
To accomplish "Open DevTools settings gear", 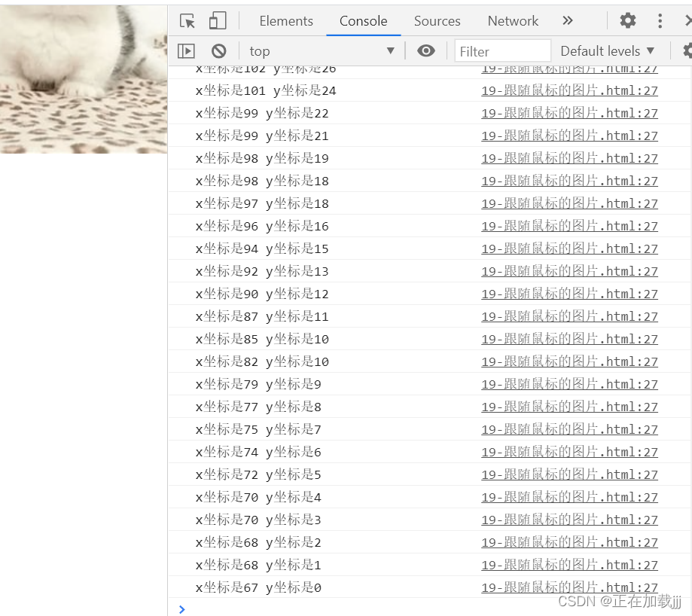I will pyautogui.click(x=627, y=21).
